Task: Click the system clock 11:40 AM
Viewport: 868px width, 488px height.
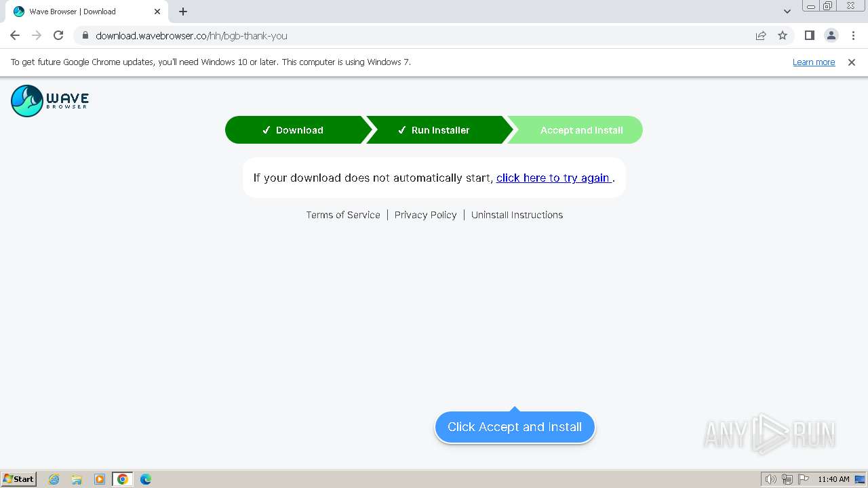Action: 833,479
